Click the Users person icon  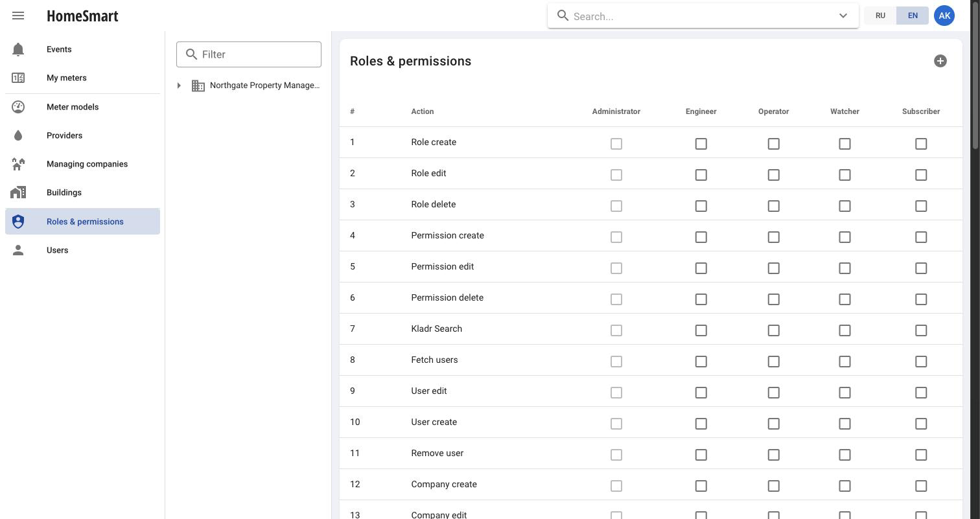click(x=18, y=250)
